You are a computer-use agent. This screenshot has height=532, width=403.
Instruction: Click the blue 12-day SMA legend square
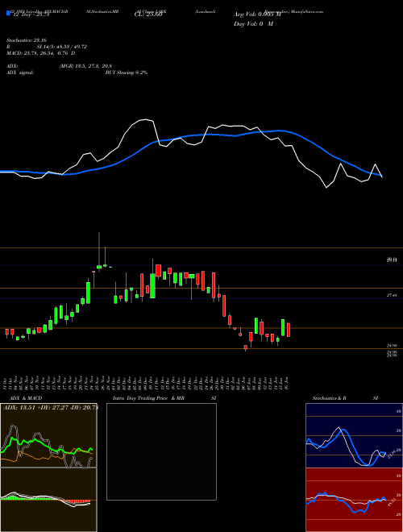click(x=9, y=14)
